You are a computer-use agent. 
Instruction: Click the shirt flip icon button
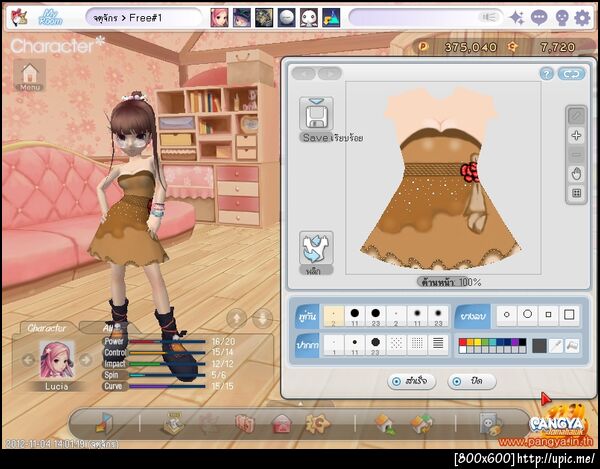[x=316, y=248]
